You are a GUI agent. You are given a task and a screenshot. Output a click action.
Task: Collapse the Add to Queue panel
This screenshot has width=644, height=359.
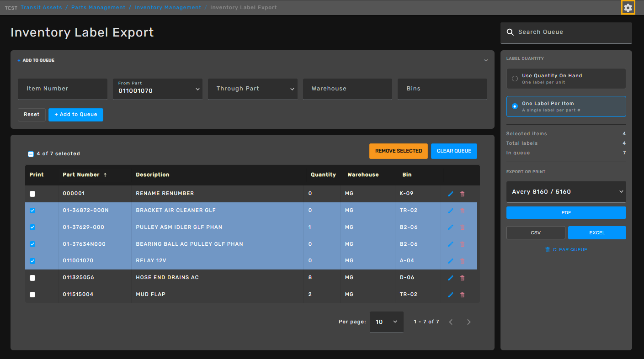(x=486, y=60)
